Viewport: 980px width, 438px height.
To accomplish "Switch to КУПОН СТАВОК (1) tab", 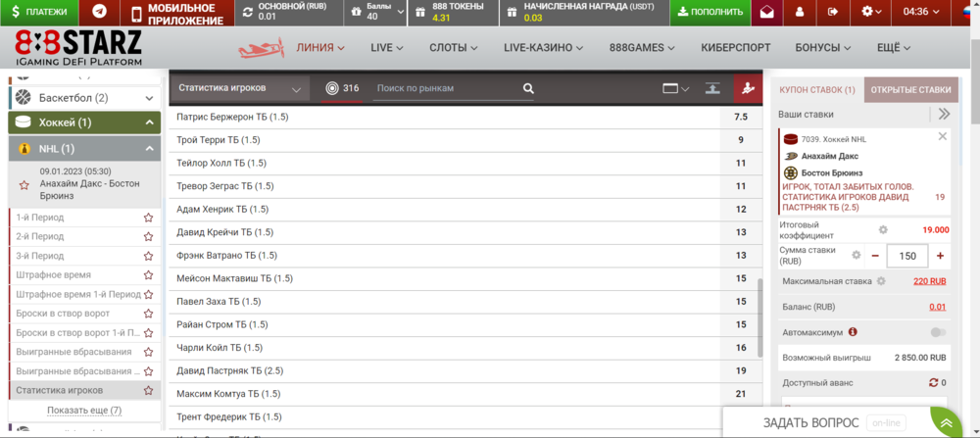I will [x=817, y=90].
